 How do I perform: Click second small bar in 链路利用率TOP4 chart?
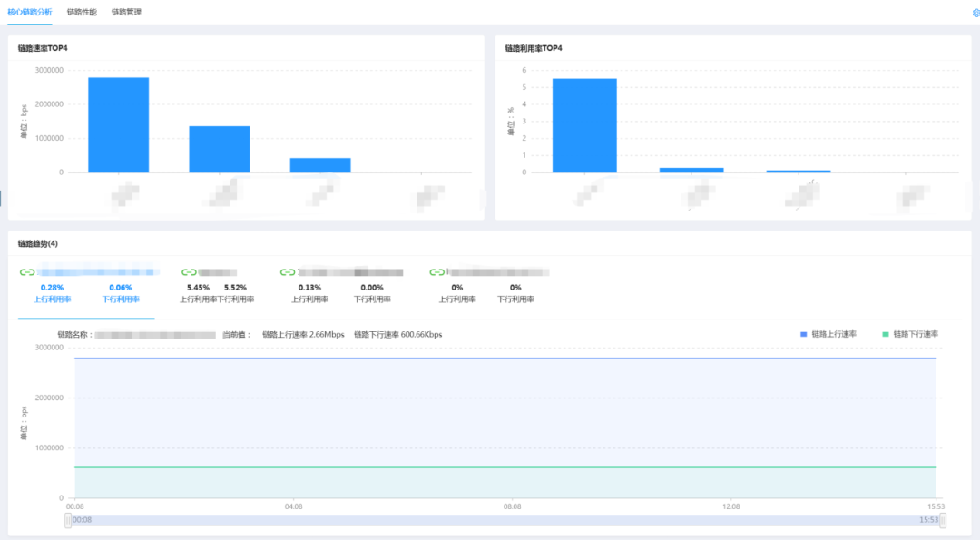point(691,170)
